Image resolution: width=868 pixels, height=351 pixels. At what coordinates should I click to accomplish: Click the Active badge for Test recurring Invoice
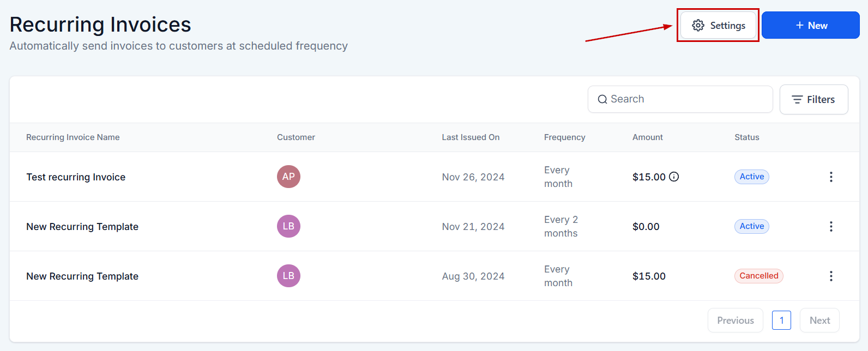[x=751, y=177]
